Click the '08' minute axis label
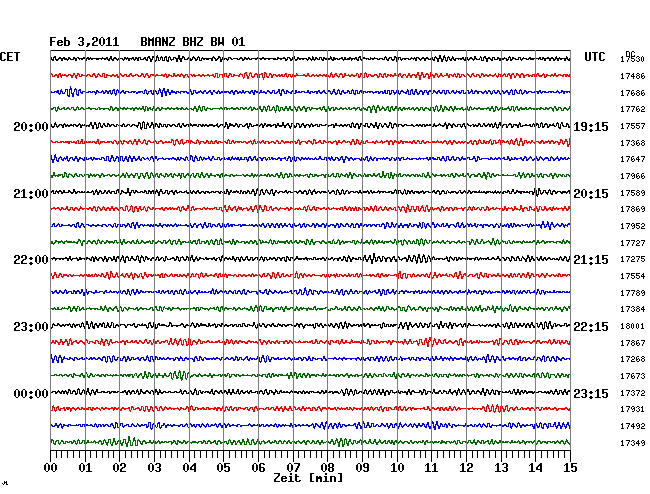This screenshot has height=494, width=650. point(327,468)
